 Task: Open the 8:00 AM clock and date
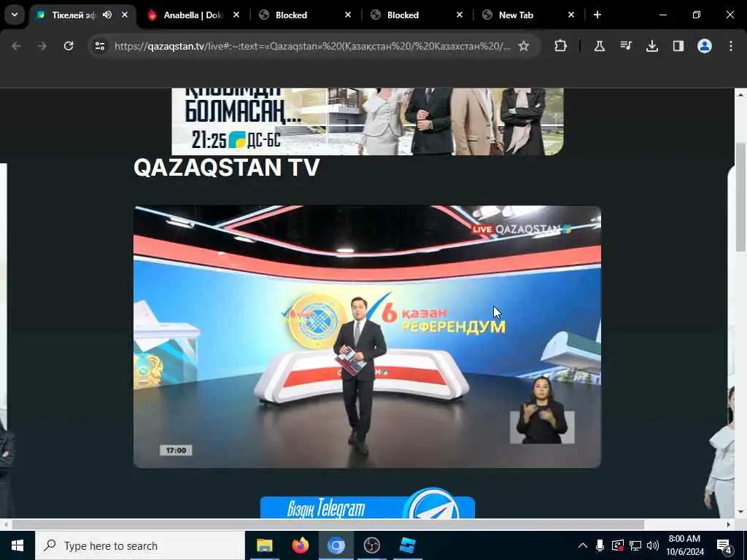pos(684,545)
